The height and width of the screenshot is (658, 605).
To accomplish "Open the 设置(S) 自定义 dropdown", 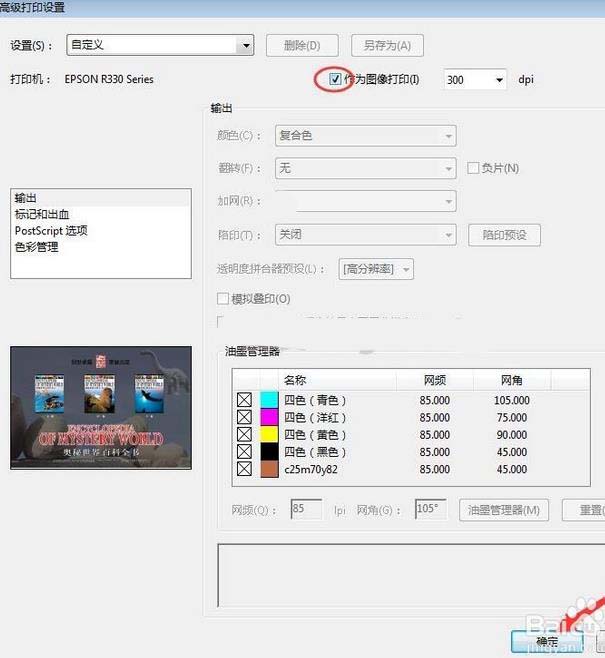I will (160, 45).
